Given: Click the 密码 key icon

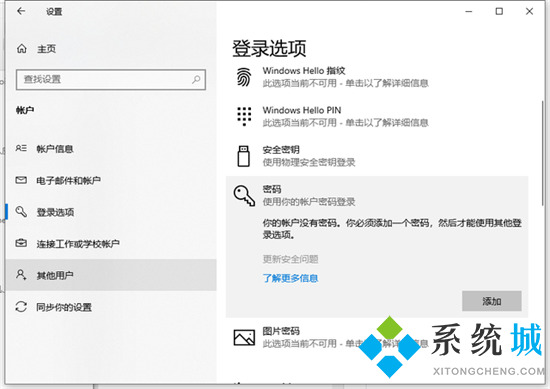Looking at the screenshot, I should coord(244,196).
